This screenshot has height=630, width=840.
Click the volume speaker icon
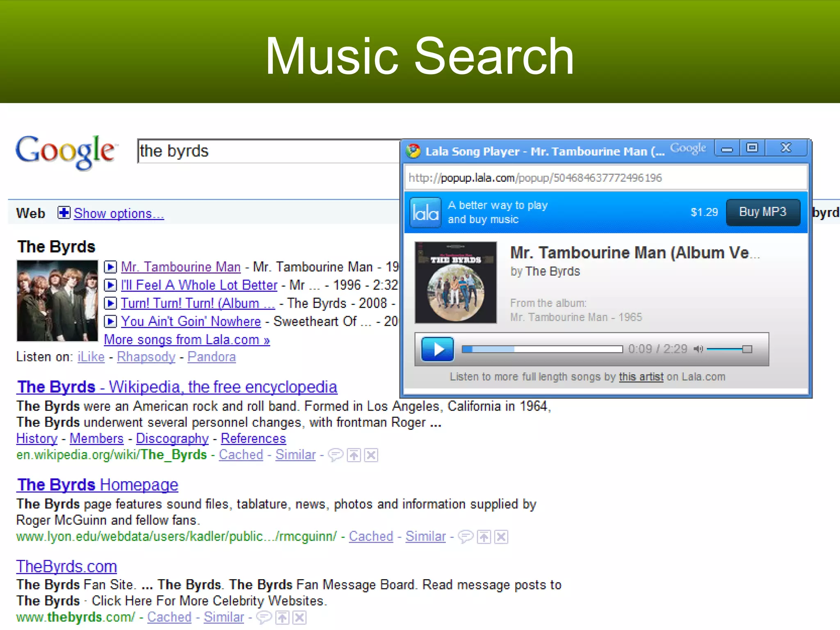tap(698, 349)
